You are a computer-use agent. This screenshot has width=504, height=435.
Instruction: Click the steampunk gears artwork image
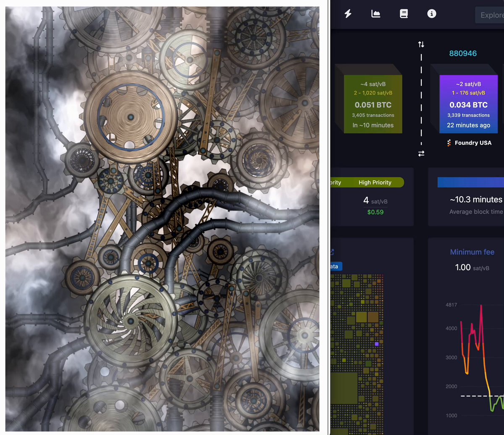click(x=162, y=219)
